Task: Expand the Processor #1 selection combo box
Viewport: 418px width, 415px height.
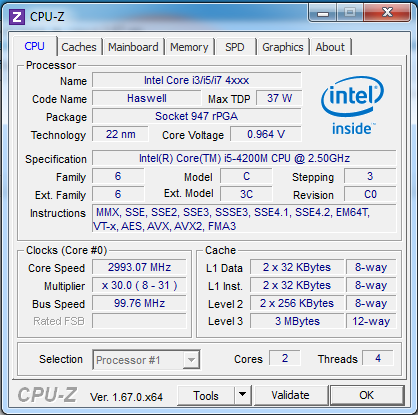Action: [146, 360]
